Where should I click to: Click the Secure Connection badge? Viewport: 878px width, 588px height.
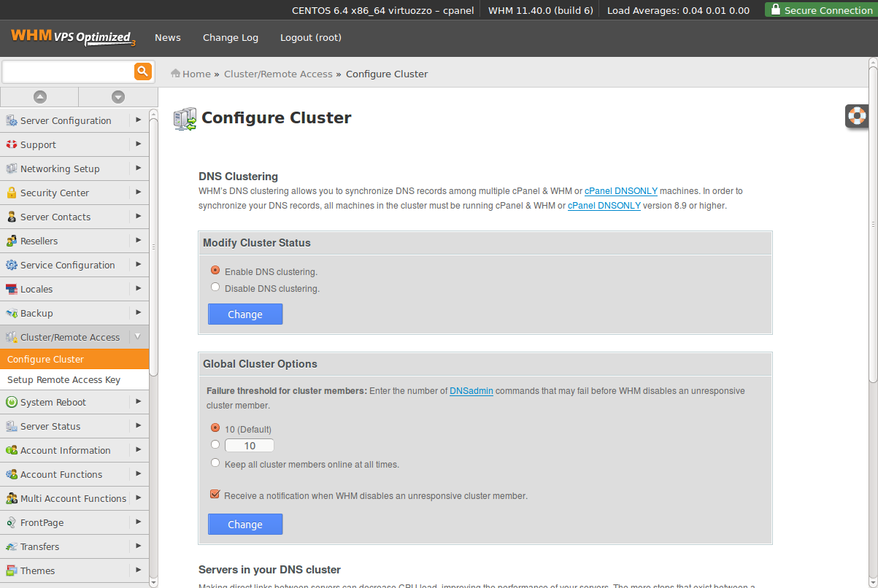coord(821,10)
